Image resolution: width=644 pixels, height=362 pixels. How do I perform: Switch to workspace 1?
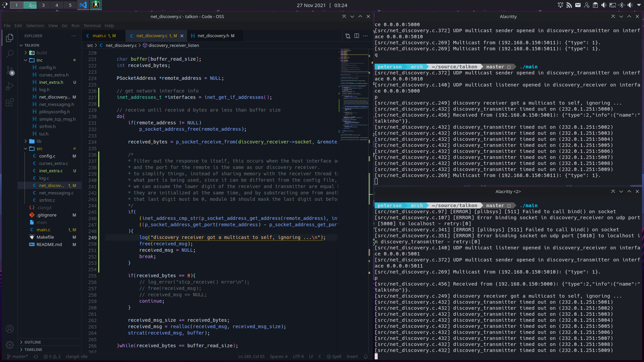tap(16, 5)
